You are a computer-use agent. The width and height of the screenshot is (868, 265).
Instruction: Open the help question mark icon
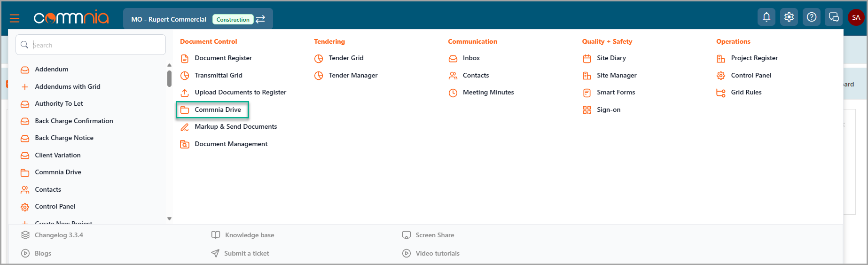pyautogui.click(x=812, y=17)
